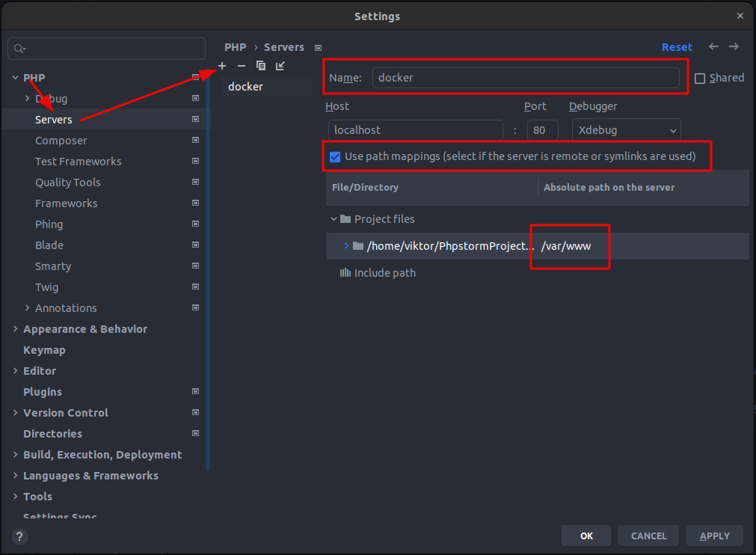The width and height of the screenshot is (756, 555).
Task: Add a new server with plus icon
Action: click(222, 66)
